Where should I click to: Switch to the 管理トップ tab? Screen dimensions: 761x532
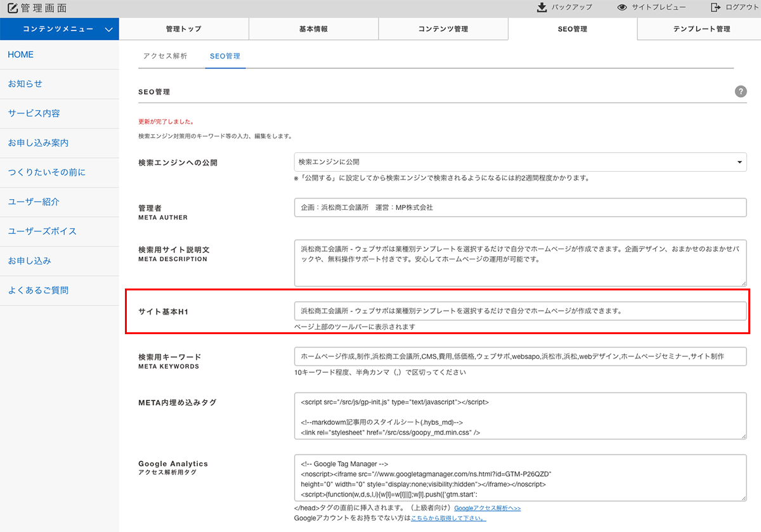pyautogui.click(x=184, y=29)
